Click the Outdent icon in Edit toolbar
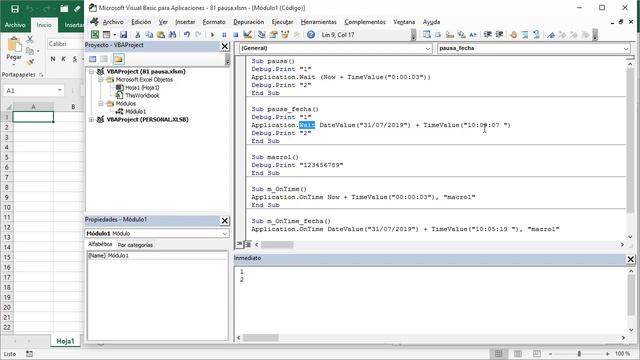 pos(499,35)
